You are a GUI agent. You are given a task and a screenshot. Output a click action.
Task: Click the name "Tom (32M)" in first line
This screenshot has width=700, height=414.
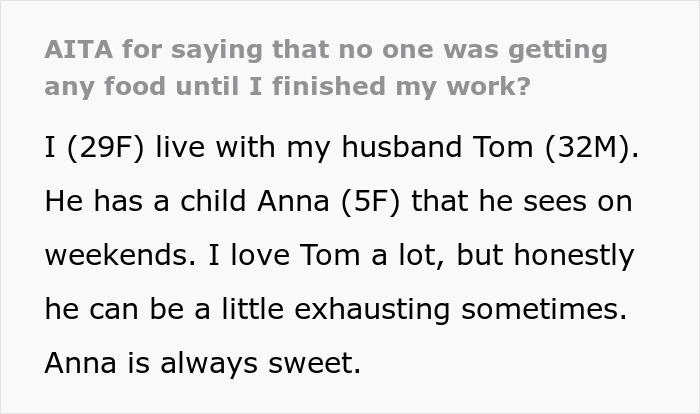pyautogui.click(x=568, y=151)
